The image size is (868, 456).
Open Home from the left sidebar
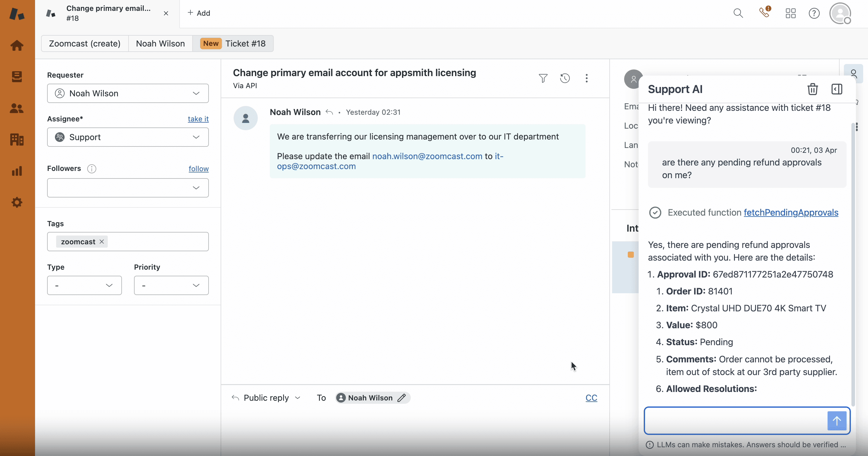point(17,45)
